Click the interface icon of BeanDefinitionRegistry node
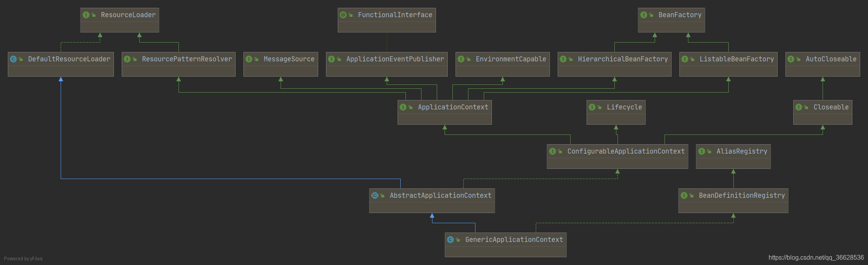The image size is (868, 265). (684, 195)
